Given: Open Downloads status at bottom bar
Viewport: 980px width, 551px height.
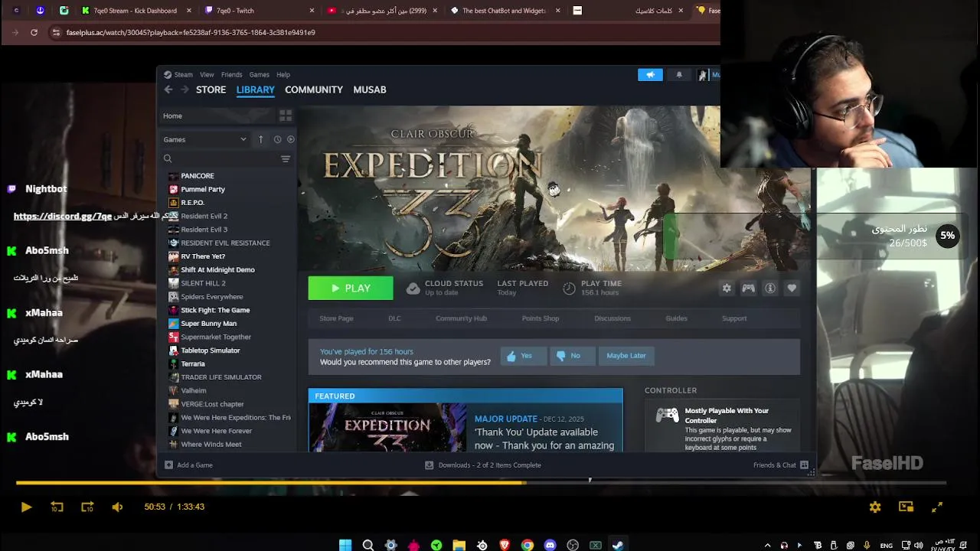Looking at the screenshot, I should [x=483, y=465].
